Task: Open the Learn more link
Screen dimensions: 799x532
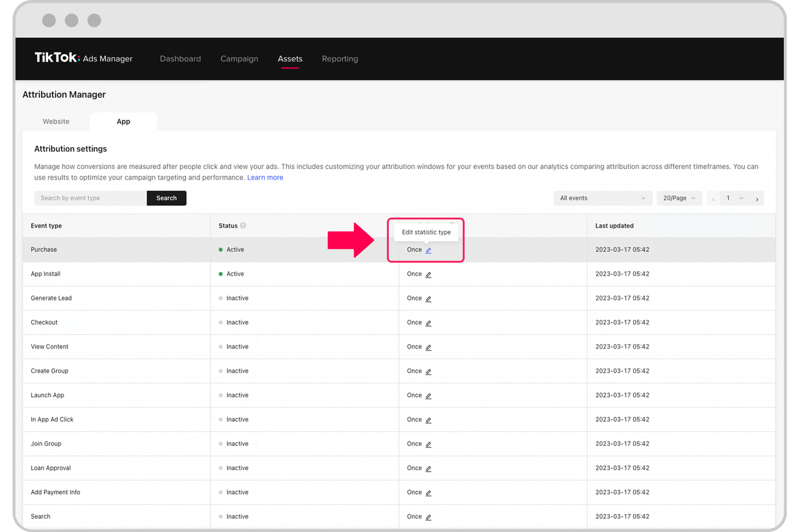Action: (265, 178)
